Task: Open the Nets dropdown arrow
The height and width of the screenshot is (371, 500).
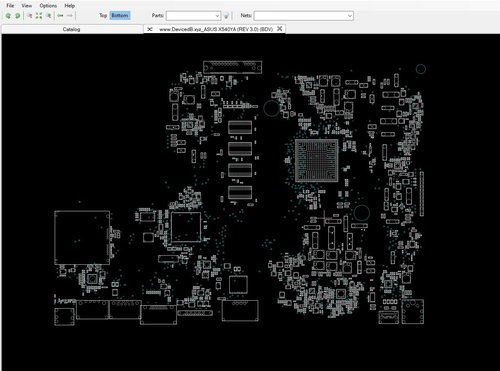Action: click(350, 16)
